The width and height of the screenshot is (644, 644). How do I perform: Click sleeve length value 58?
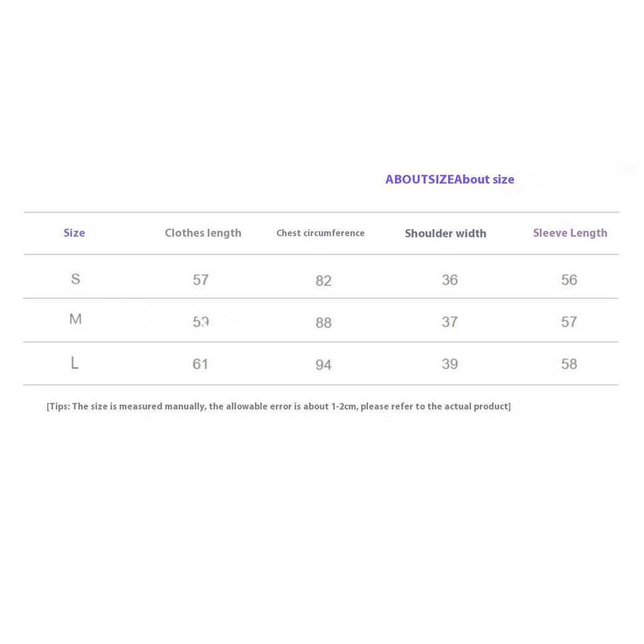pyautogui.click(x=569, y=364)
